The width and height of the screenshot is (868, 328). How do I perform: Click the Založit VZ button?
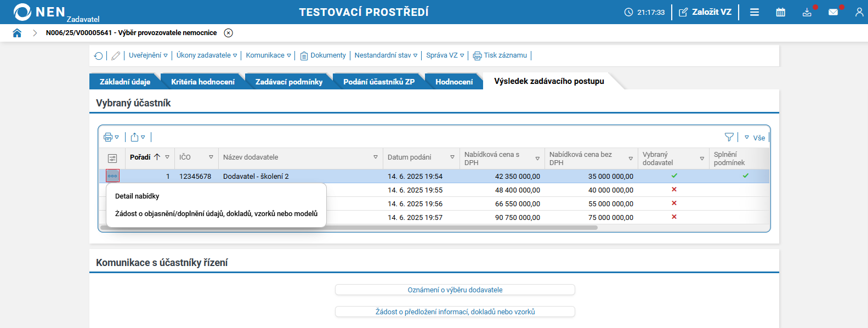click(705, 12)
